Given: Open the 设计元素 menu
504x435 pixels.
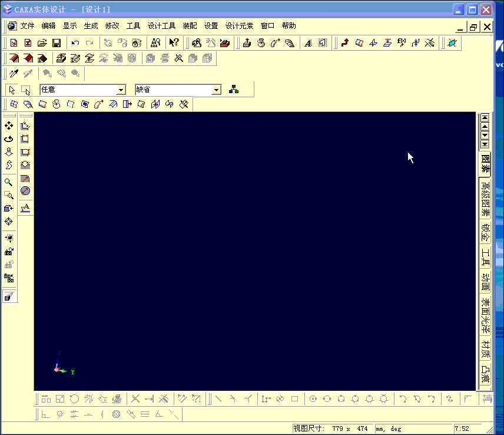Looking at the screenshot, I should click(240, 26).
